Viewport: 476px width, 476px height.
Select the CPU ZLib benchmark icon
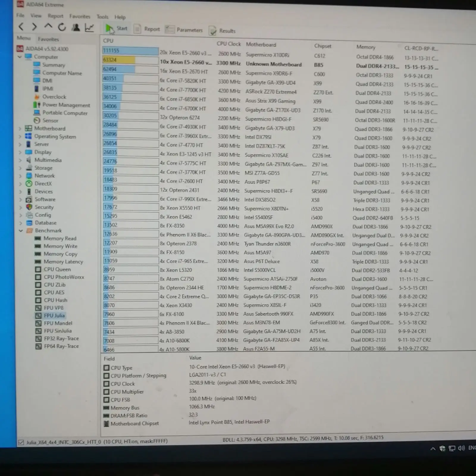point(38,285)
